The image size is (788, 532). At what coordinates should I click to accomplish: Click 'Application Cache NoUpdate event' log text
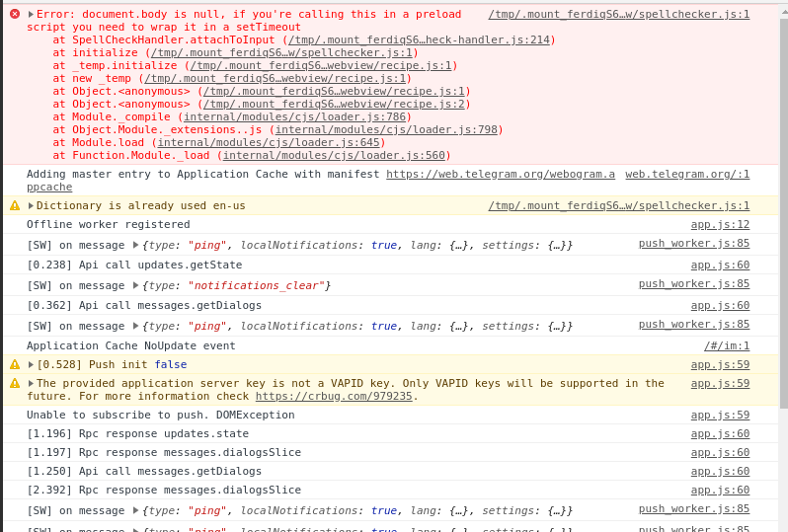(130, 345)
